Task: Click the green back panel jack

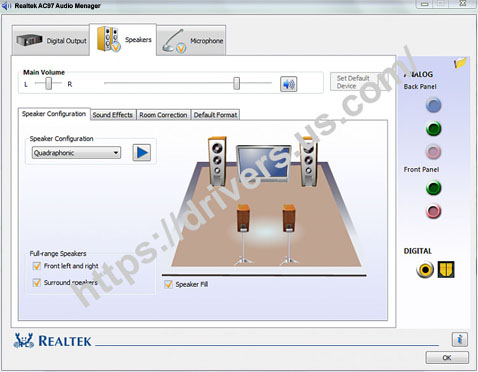Action: coord(433,129)
